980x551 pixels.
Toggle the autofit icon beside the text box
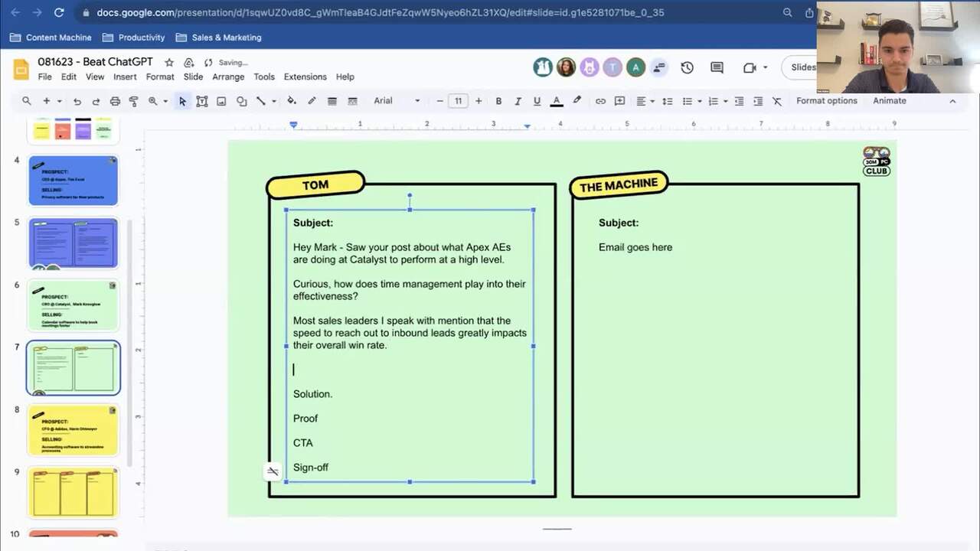[x=273, y=471]
